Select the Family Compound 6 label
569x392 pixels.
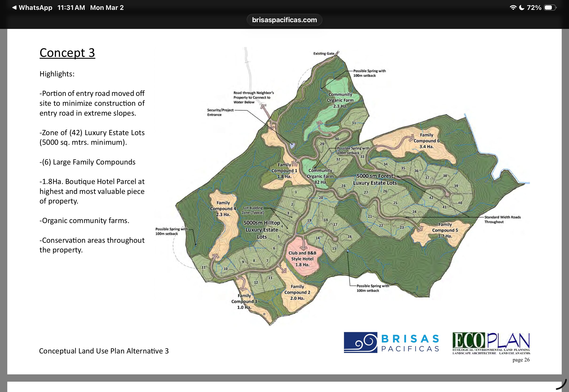point(426,141)
